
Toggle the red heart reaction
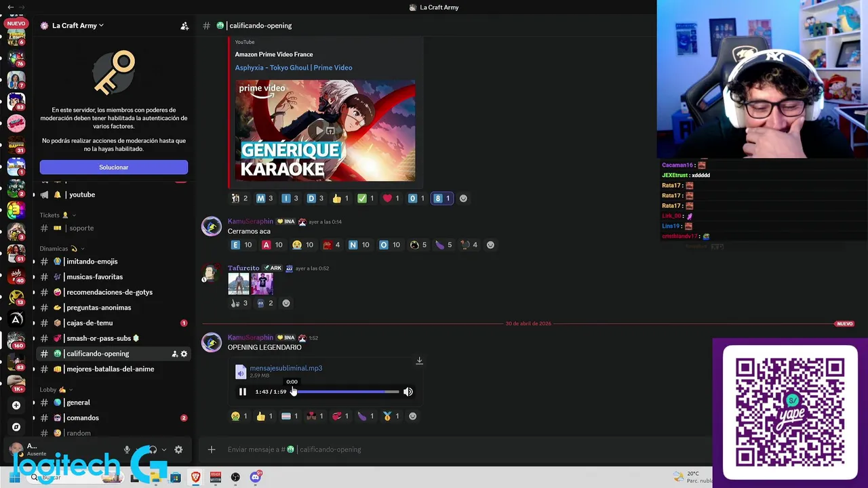pyautogui.click(x=391, y=199)
